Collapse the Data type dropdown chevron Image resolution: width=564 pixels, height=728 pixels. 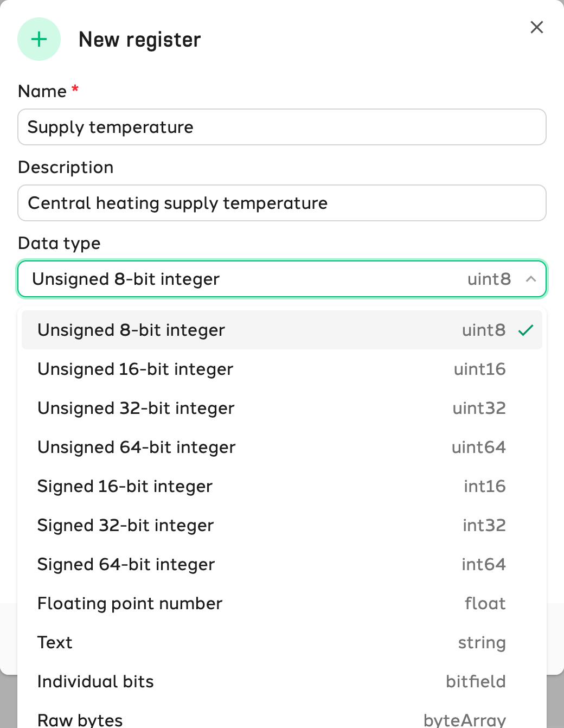[x=531, y=279]
